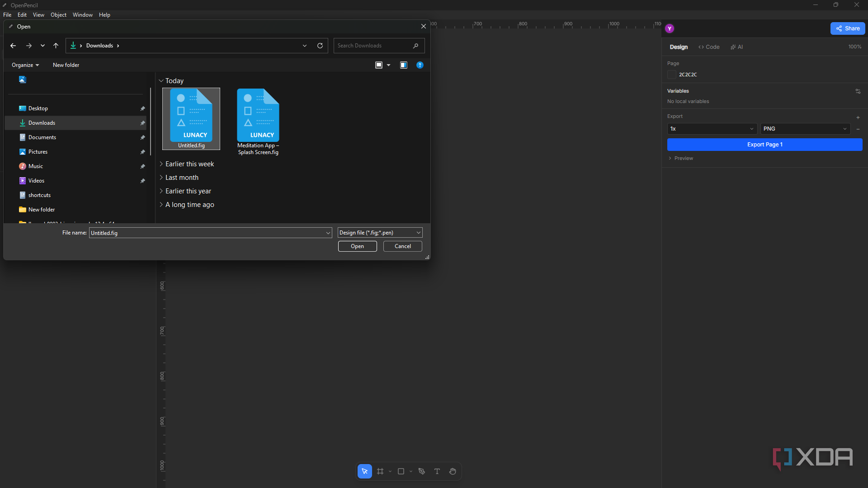Screen dimensions: 868x488
Task: Select the Hand pan tool
Action: coord(453,471)
